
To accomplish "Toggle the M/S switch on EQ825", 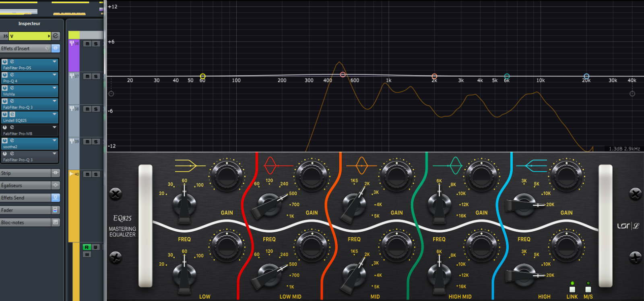I will (588, 289).
